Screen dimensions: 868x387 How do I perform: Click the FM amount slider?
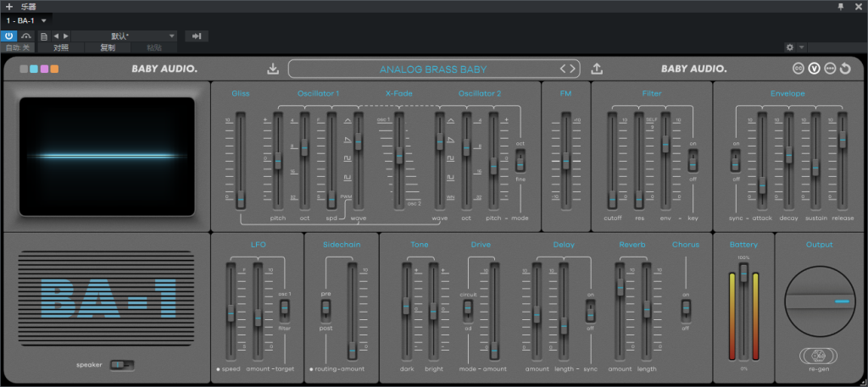tap(565, 160)
